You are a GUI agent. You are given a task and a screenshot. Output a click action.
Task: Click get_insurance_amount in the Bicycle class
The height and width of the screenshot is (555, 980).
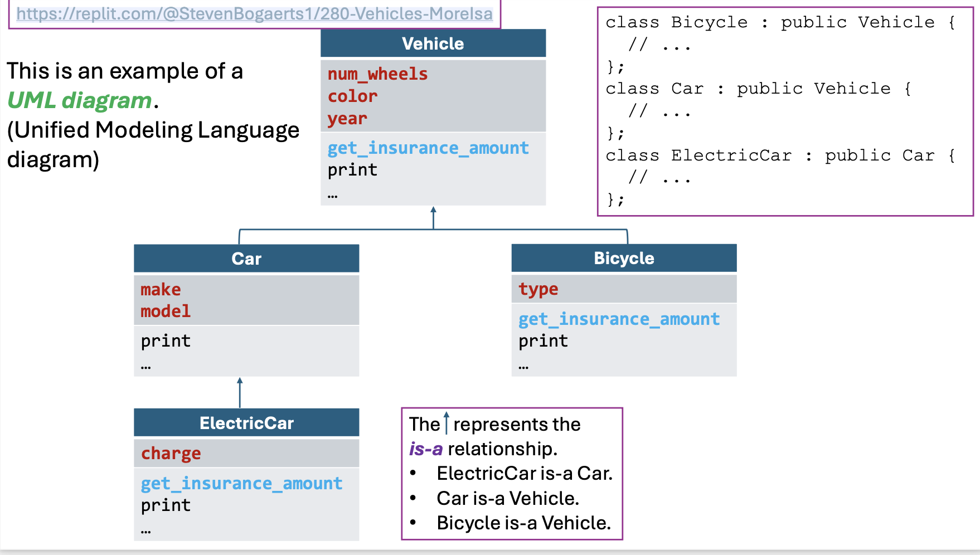(619, 319)
